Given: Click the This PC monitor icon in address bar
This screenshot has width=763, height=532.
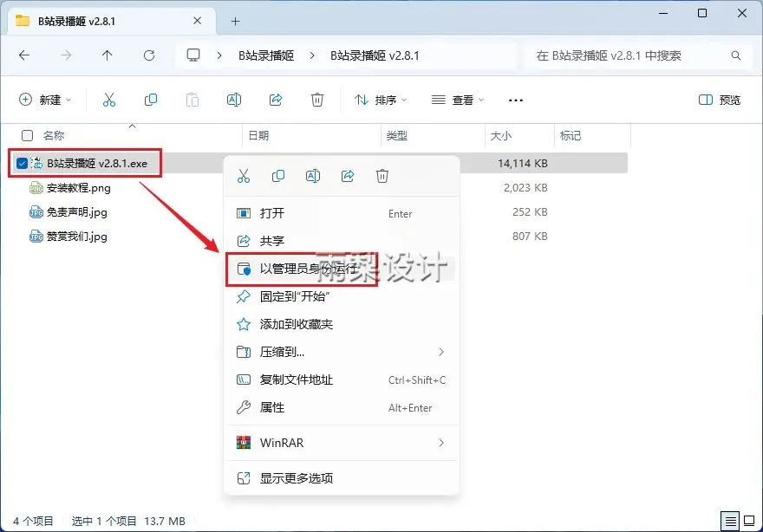Looking at the screenshot, I should pos(193,55).
